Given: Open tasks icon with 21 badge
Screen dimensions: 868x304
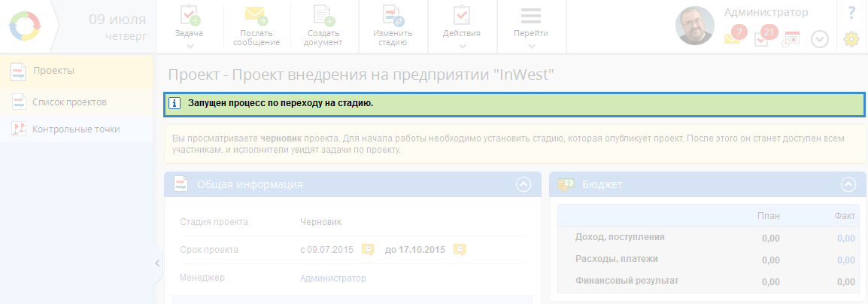Looking at the screenshot, I should point(763,38).
